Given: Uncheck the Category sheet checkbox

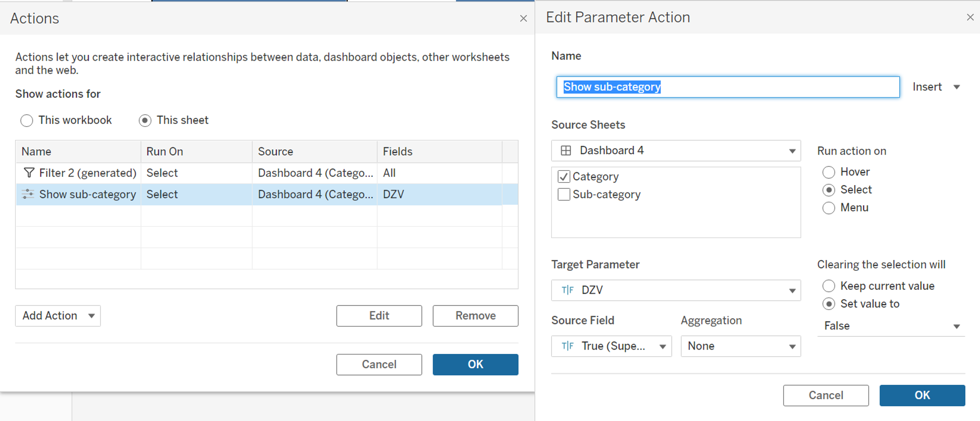Looking at the screenshot, I should point(564,177).
